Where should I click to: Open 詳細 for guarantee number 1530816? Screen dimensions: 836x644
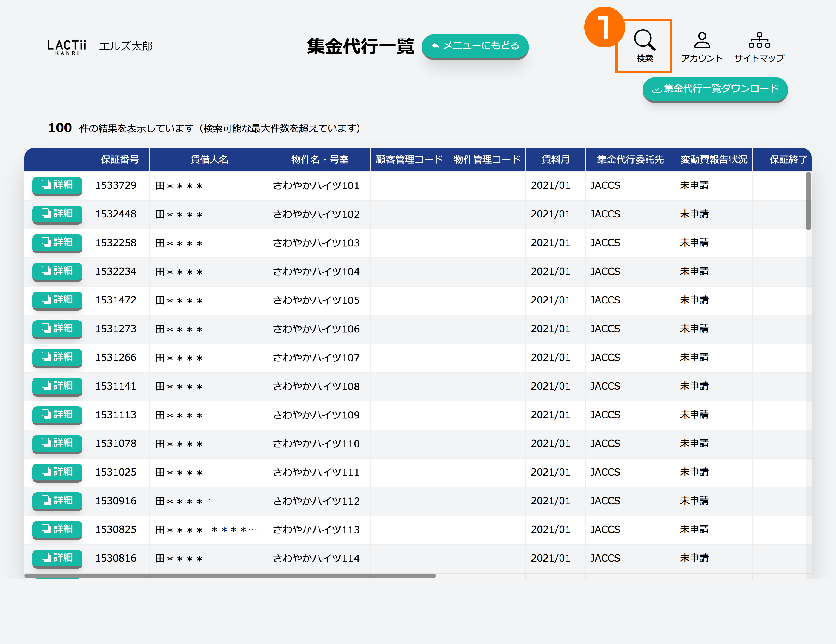57,557
